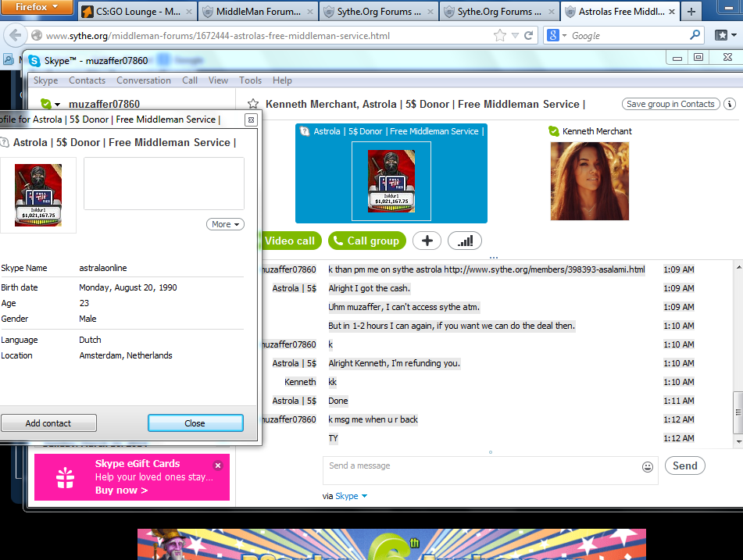Open the via Skype dropdown
Viewport: 743px width, 560px height.
point(351,496)
